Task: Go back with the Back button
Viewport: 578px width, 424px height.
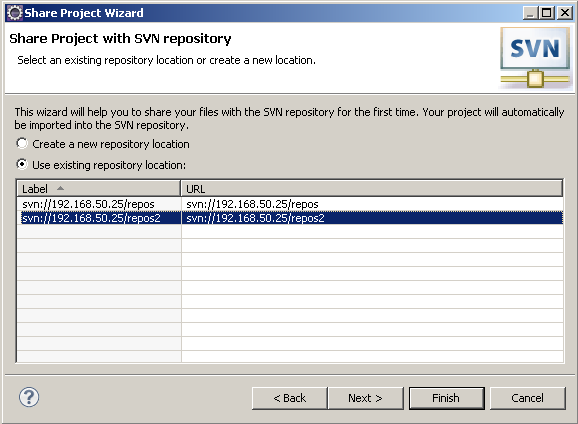Action: click(290, 398)
